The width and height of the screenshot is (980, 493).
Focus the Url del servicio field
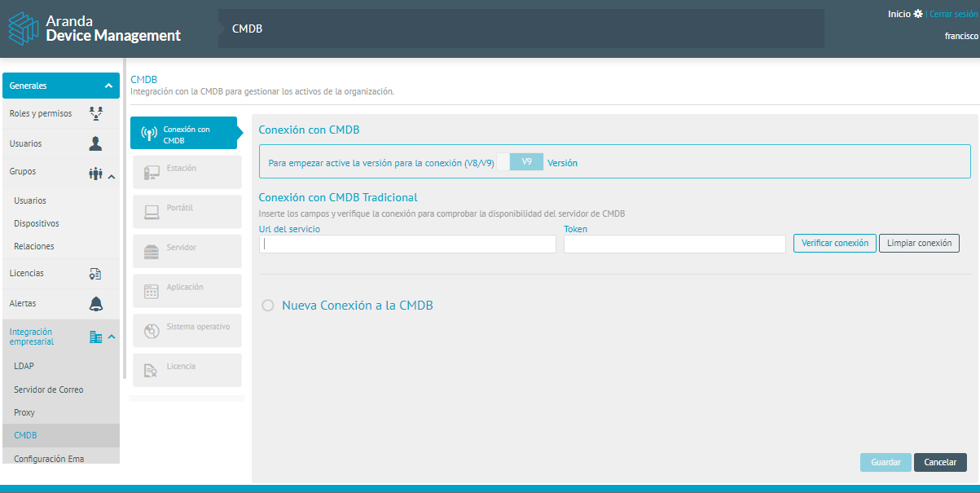point(407,244)
